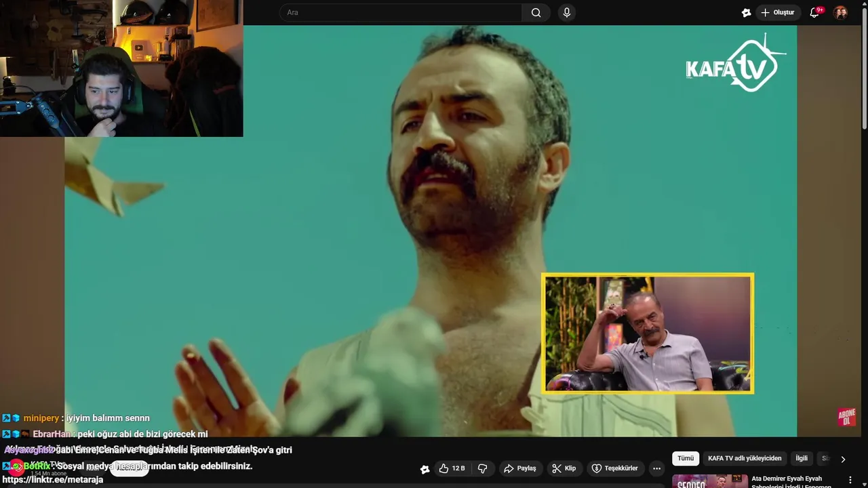Click the Paylaş share button
868x488 pixels.
[x=520, y=468]
